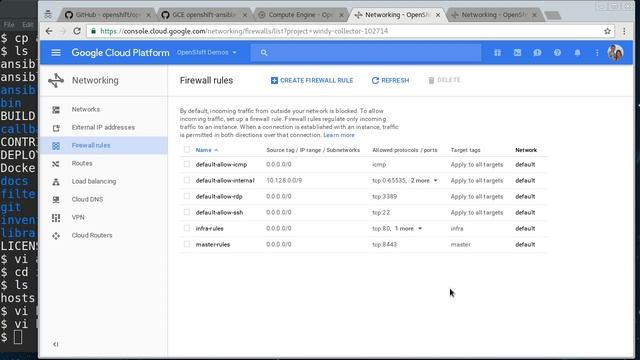Click the Networking section icon
Screen dimensions: 640x360
[56, 80]
